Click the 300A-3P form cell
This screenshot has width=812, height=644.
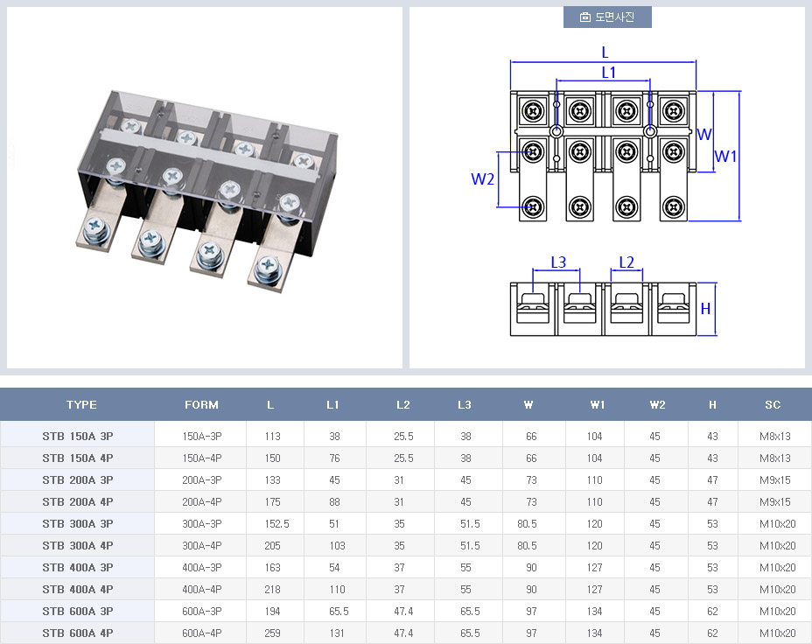(x=202, y=524)
